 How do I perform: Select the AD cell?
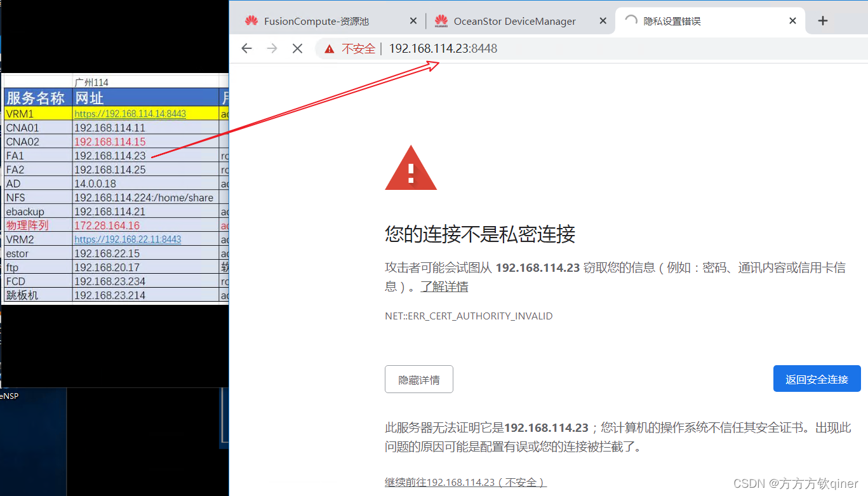[37, 184]
